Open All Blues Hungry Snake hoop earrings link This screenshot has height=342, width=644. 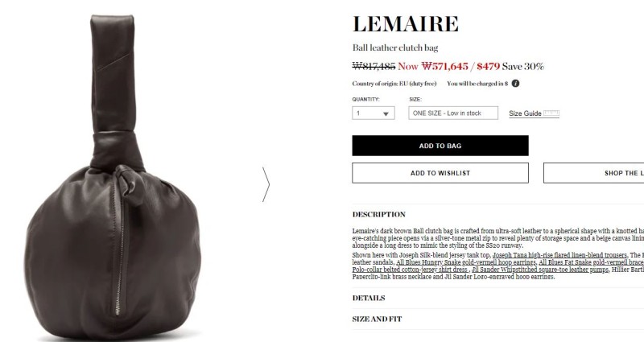(x=466, y=262)
